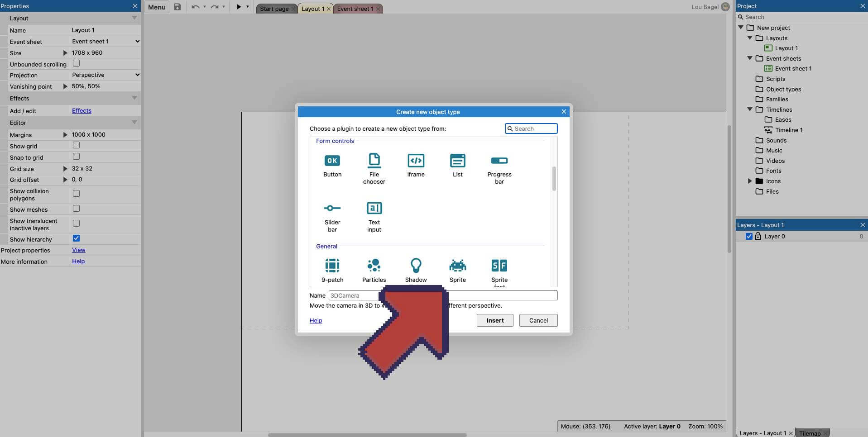The width and height of the screenshot is (868, 437).
Task: Click the Redo arrow icon
Action: (215, 7)
